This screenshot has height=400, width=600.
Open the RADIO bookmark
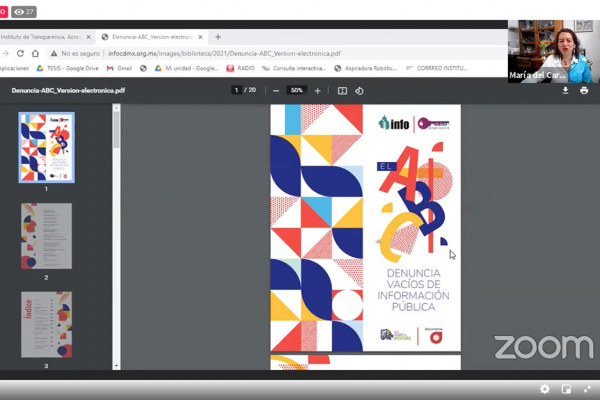click(x=240, y=68)
